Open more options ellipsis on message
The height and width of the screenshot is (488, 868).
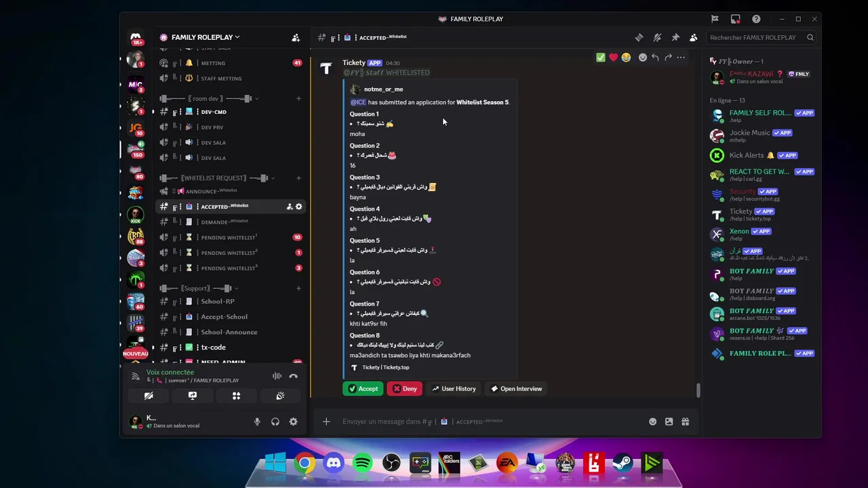pyautogui.click(x=681, y=58)
